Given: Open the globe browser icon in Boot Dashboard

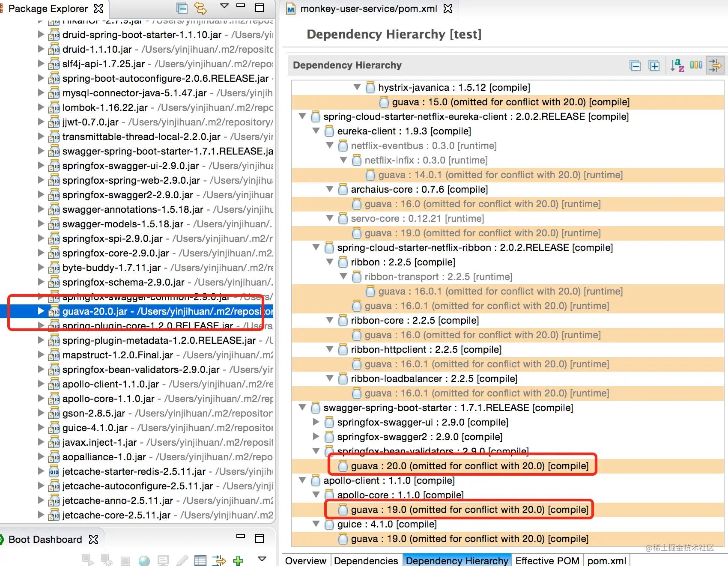Looking at the screenshot, I should [x=144, y=560].
